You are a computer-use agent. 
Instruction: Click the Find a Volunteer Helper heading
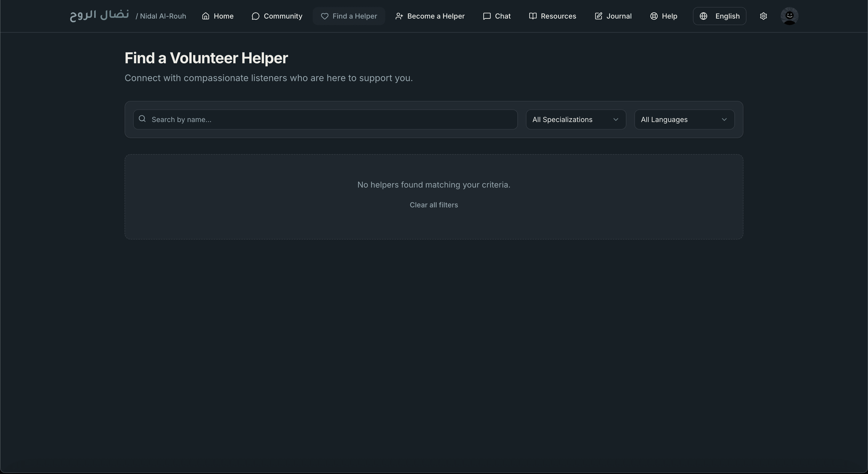pos(206,58)
